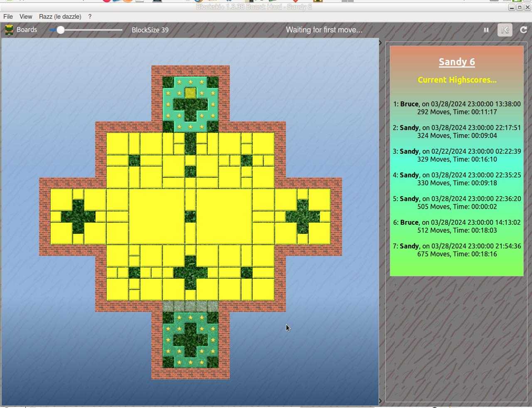Open the ? help menu

pyautogui.click(x=90, y=17)
